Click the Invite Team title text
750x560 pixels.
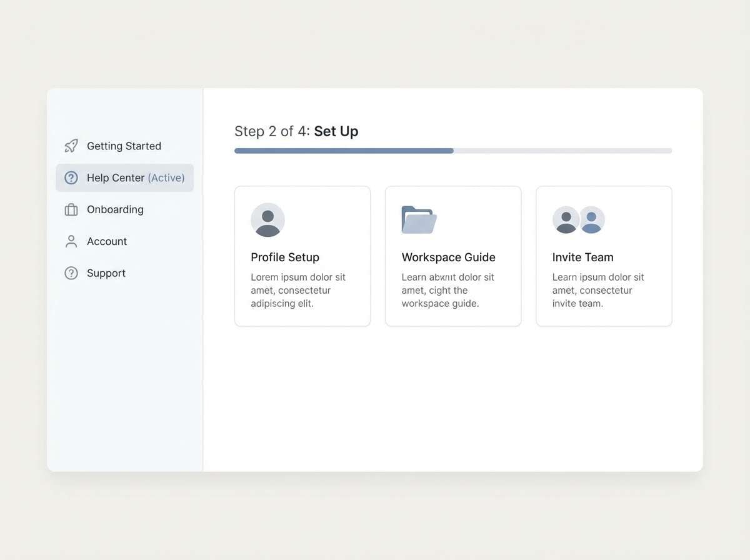[582, 257]
